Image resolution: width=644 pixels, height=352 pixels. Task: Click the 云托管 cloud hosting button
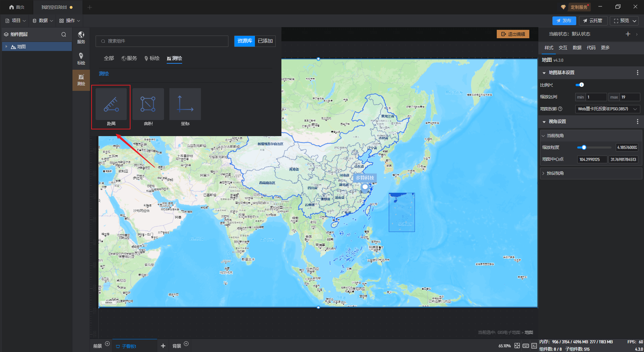[593, 21]
